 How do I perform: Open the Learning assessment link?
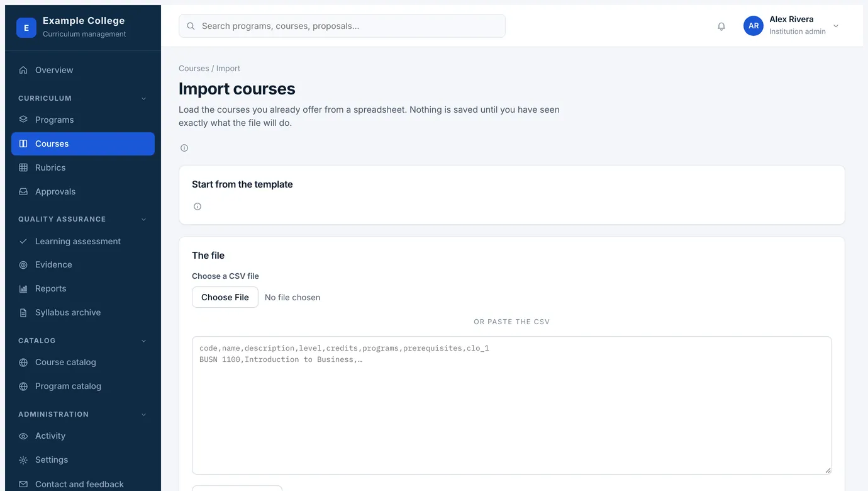(x=83, y=241)
